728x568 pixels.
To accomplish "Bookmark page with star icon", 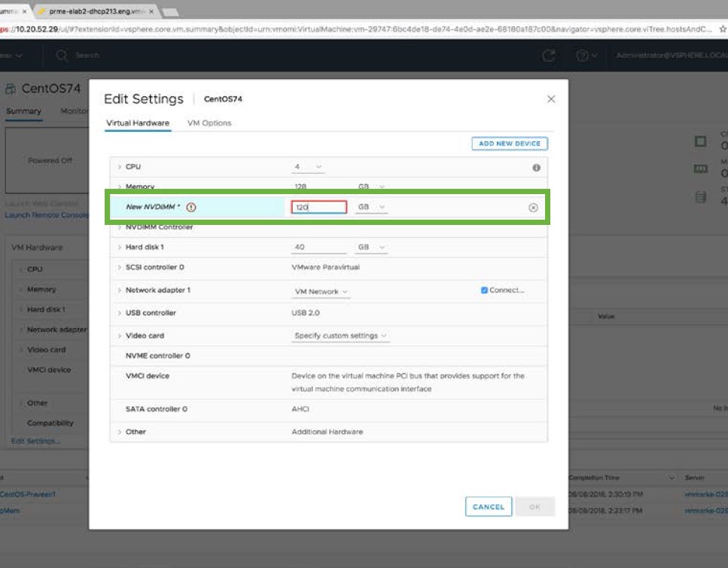I will (x=723, y=29).
